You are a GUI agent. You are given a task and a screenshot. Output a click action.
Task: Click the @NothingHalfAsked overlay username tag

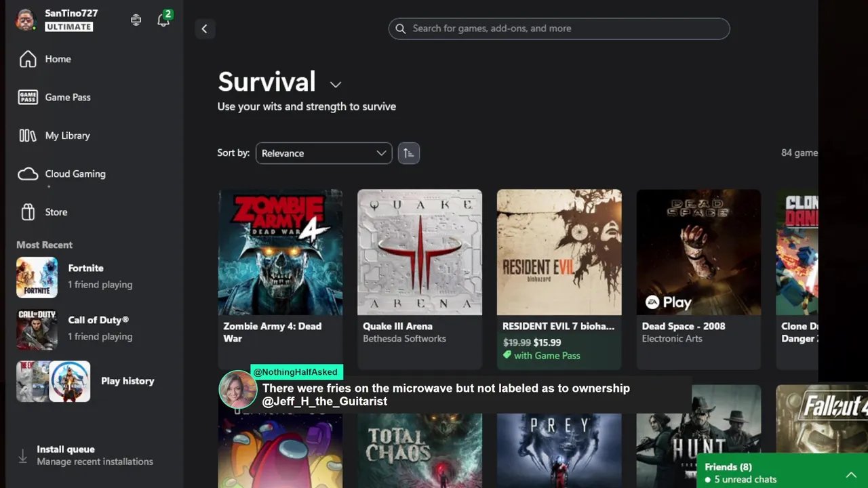(296, 372)
